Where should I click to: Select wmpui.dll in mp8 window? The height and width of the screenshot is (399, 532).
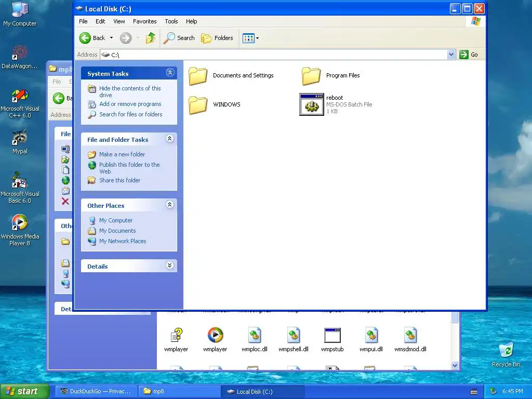[x=371, y=335]
